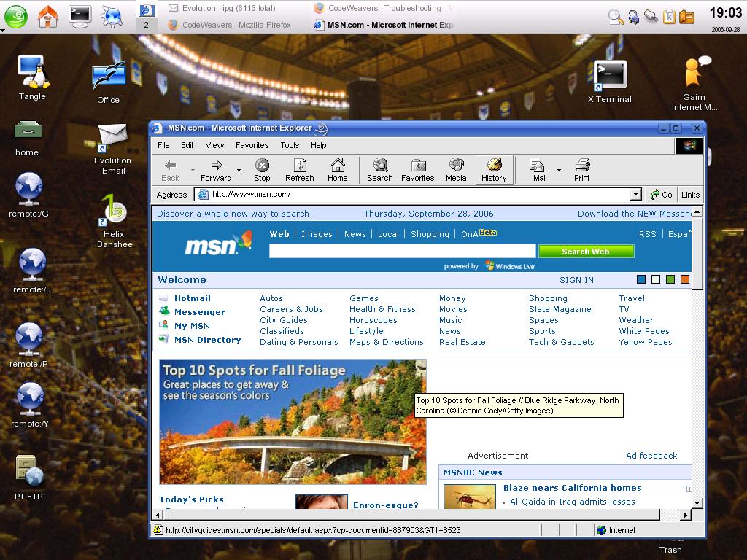Image resolution: width=747 pixels, height=560 pixels.
Task: Open the Office desktop icon
Action: click(109, 83)
